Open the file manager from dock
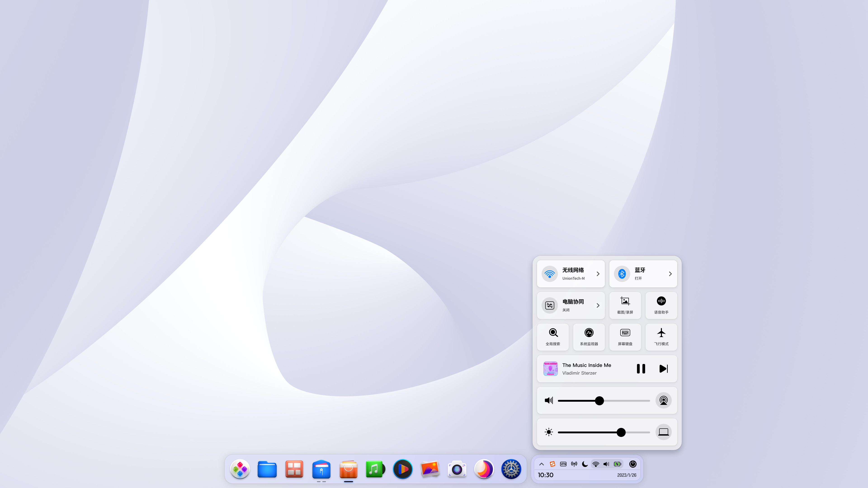 (267, 469)
